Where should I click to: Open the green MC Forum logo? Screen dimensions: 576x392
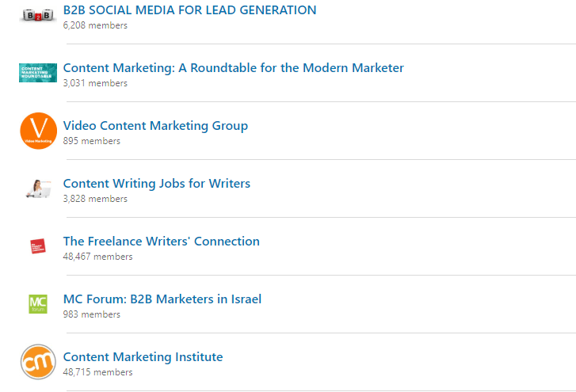(x=38, y=304)
